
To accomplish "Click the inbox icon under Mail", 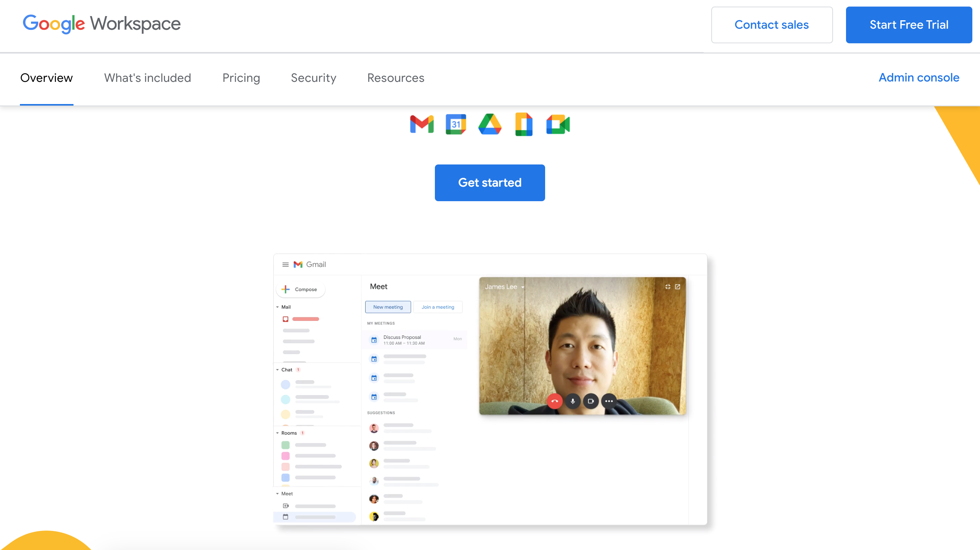I will [x=286, y=319].
